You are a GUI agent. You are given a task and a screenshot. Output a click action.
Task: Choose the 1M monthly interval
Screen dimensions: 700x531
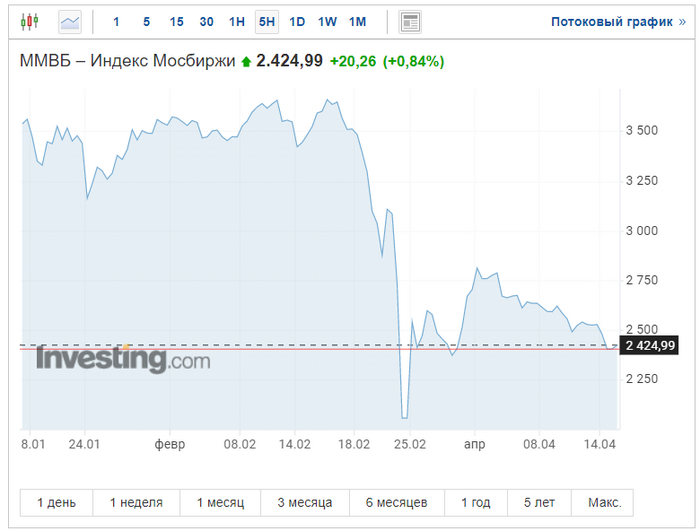357,21
